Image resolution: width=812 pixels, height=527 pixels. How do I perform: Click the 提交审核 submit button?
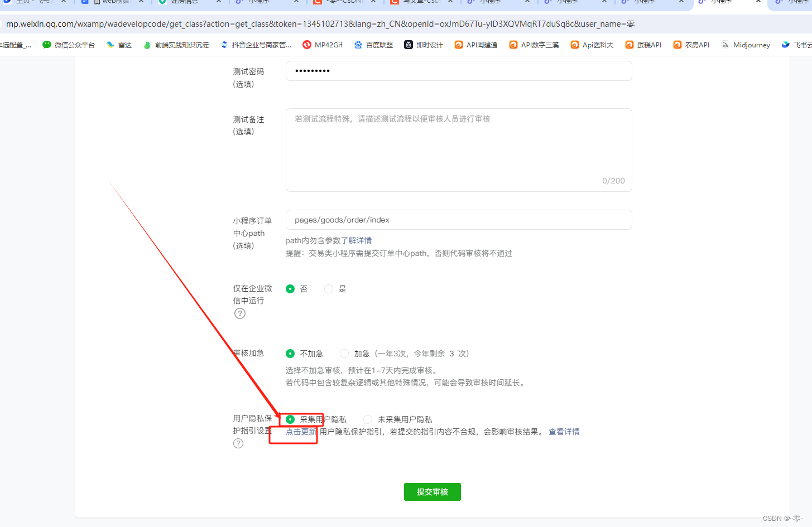(x=433, y=492)
